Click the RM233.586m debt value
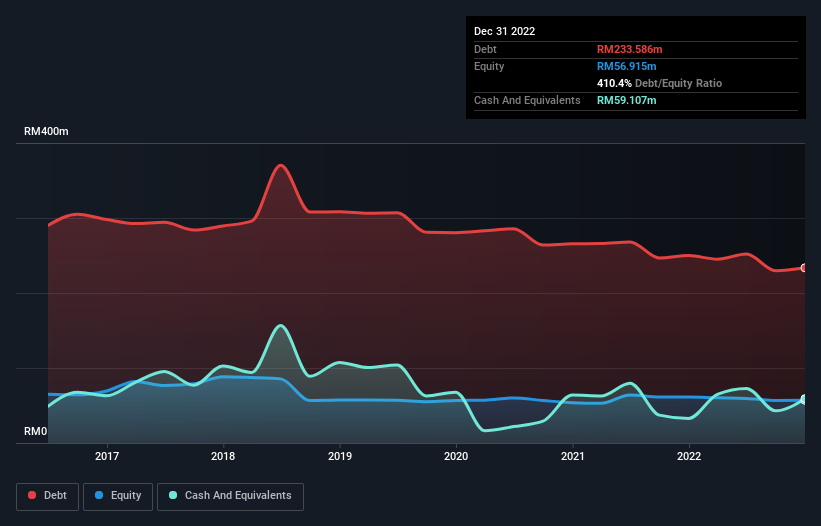 (629, 49)
